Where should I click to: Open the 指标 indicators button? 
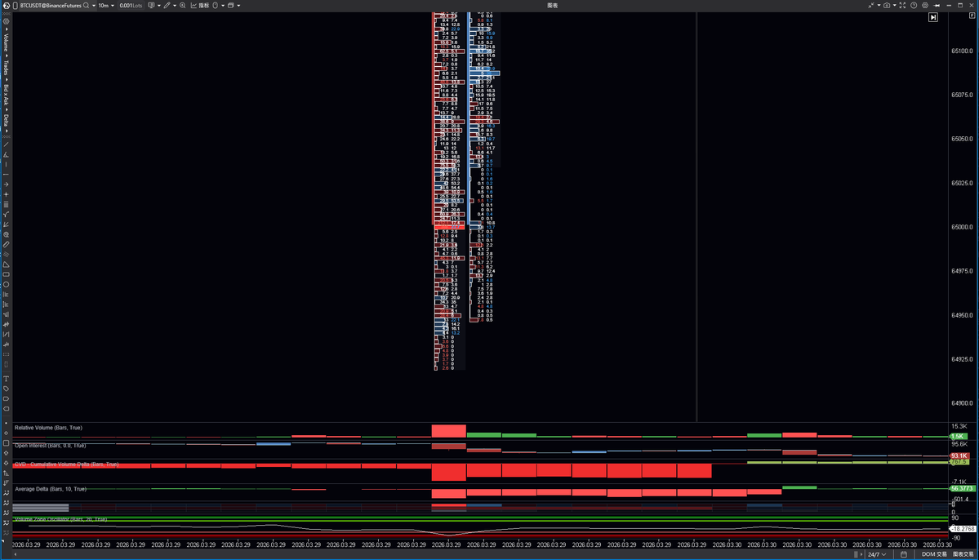tap(200, 6)
